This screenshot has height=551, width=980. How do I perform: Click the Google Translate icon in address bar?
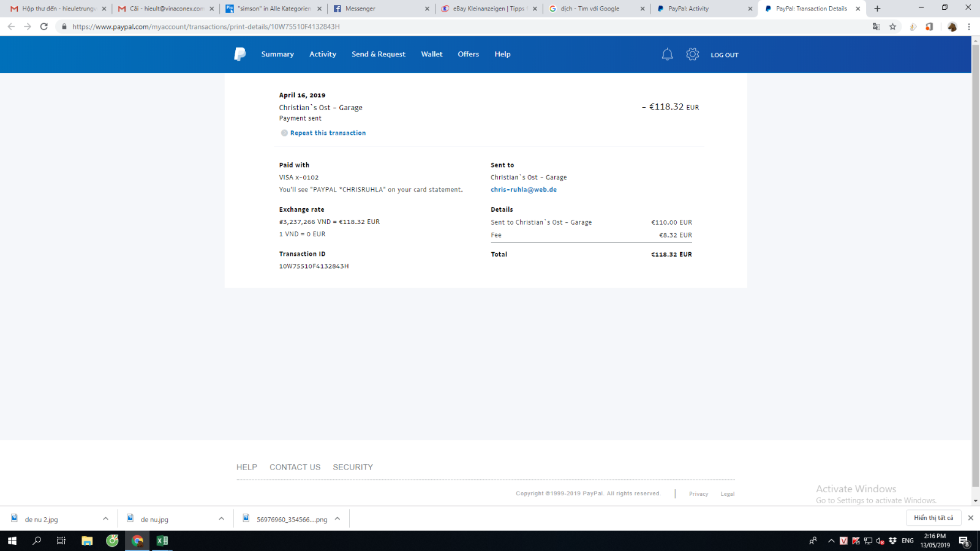coord(876,26)
